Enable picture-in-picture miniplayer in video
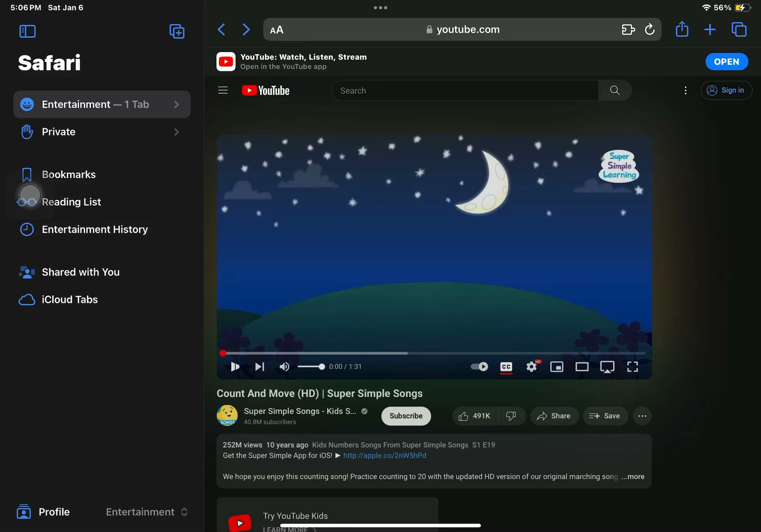This screenshot has height=532, width=761. (x=556, y=367)
